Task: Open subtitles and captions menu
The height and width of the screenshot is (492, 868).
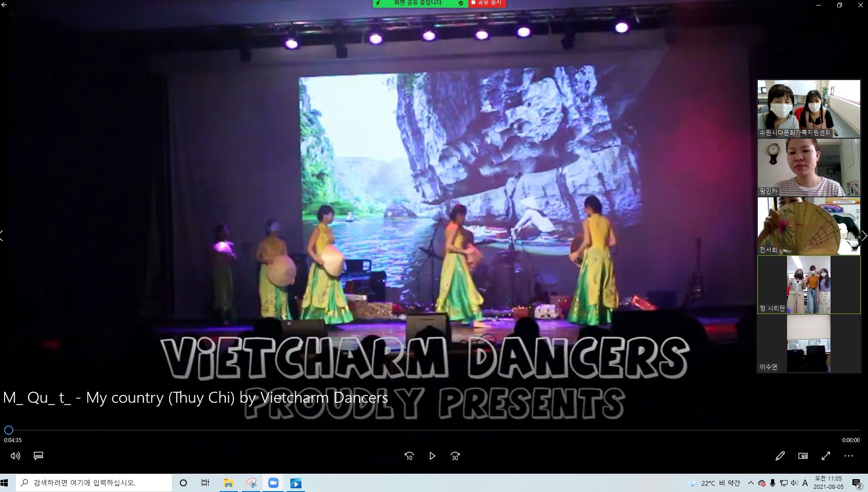Action: click(38, 456)
